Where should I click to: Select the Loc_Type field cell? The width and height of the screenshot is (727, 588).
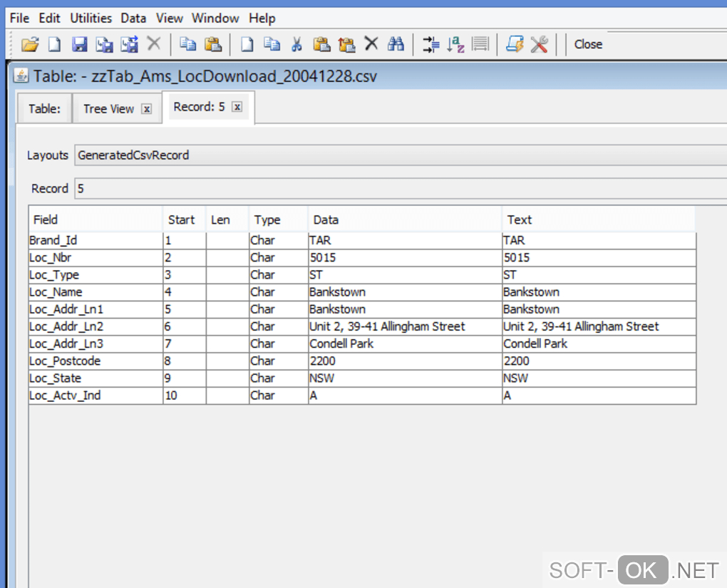[x=96, y=275]
